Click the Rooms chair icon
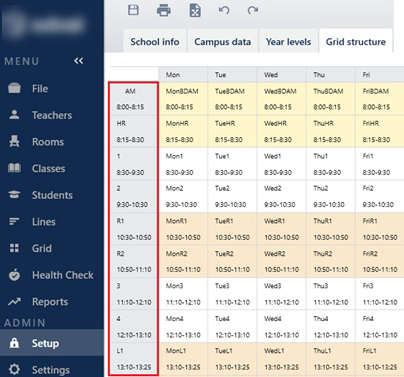404x377 pixels. [x=14, y=142]
